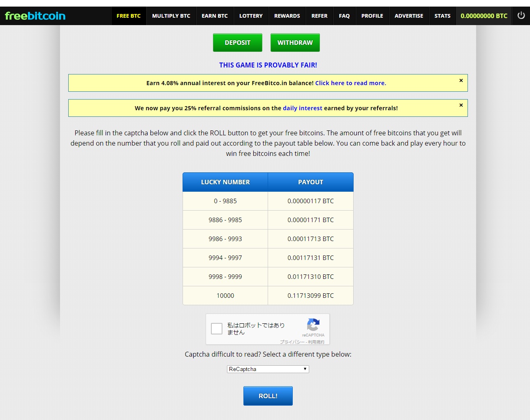Click the green WITHDRAW button

tap(295, 43)
